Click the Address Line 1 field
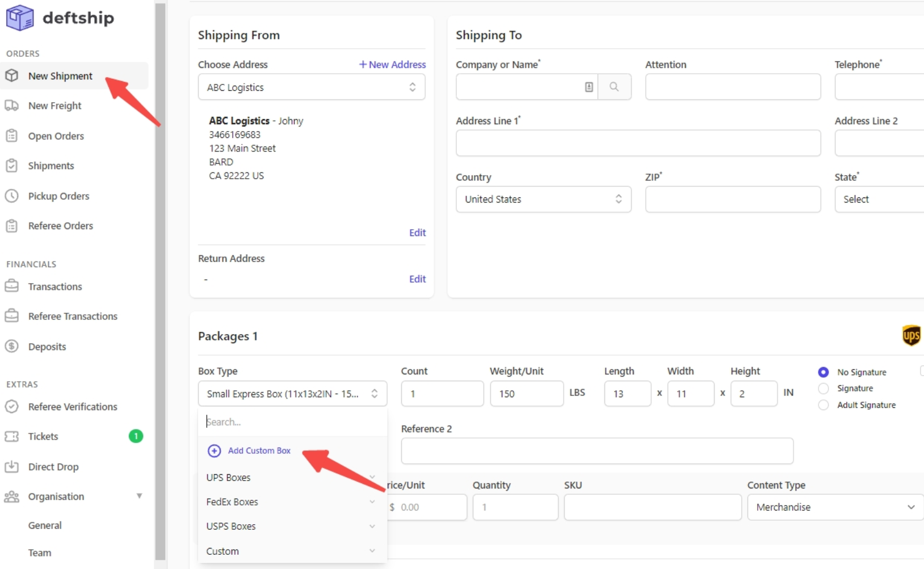This screenshot has height=569, width=924. point(639,143)
